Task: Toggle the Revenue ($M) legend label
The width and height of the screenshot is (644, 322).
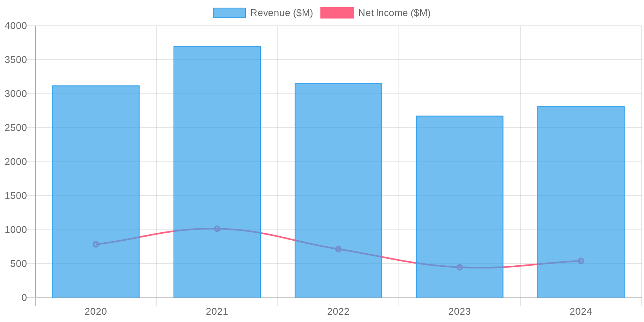Action: tap(281, 13)
